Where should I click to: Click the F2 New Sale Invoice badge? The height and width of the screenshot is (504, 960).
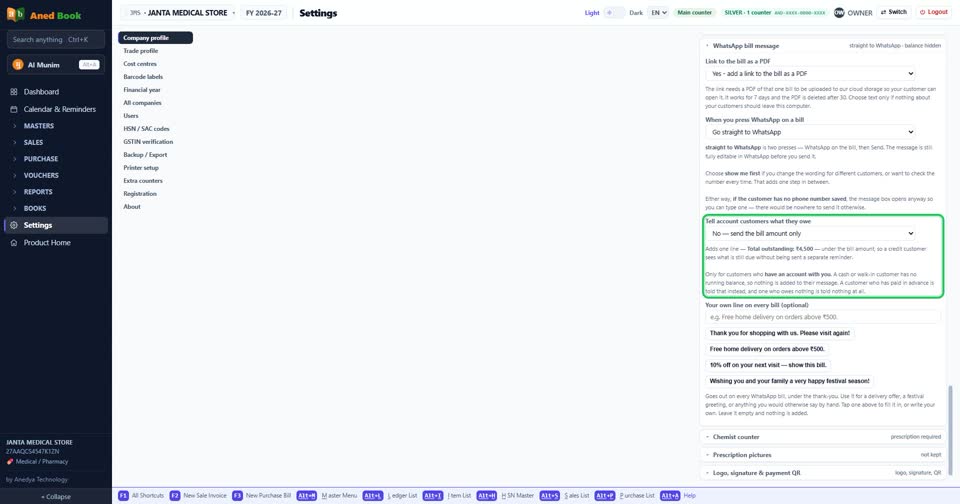(x=174, y=495)
